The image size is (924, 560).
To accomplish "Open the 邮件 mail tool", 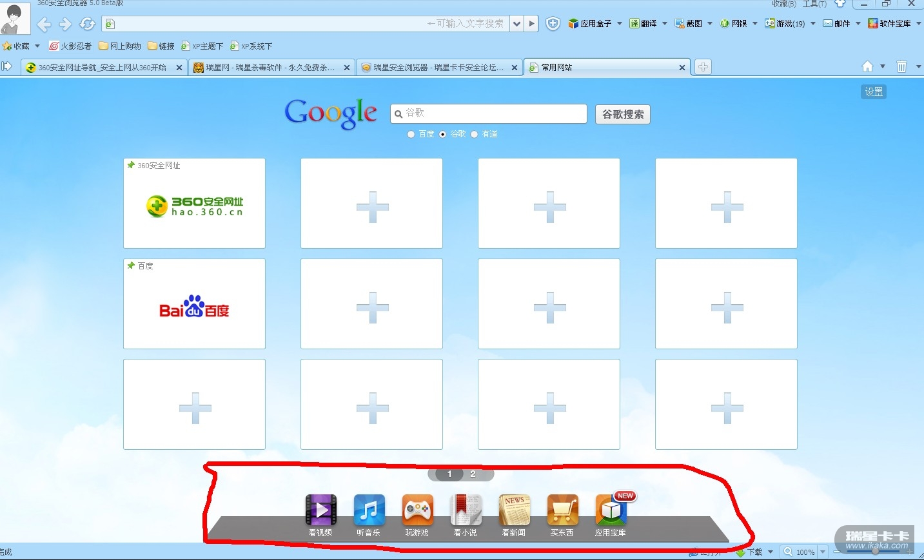I will (x=836, y=24).
